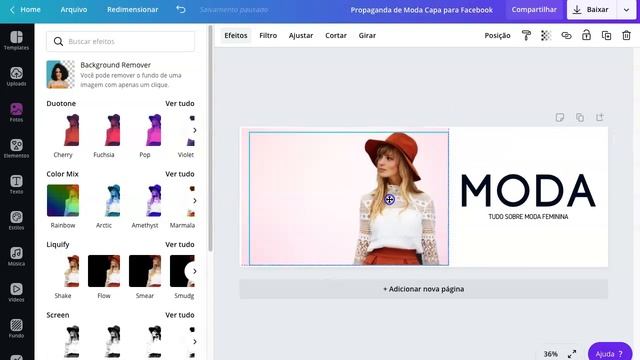Go back with the Home chevron

pos(12,9)
